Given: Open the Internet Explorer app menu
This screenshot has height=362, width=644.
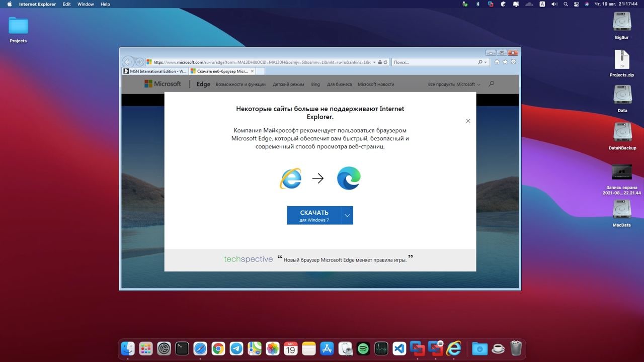Looking at the screenshot, I should (x=37, y=4).
